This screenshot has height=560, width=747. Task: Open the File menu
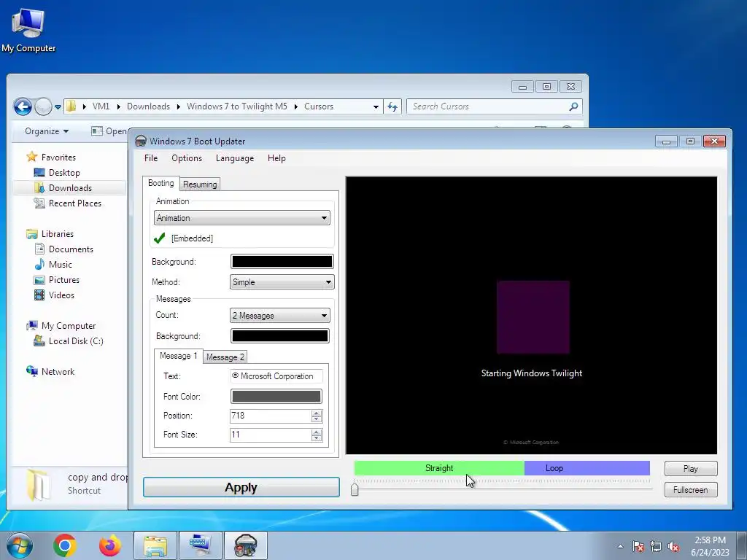click(x=151, y=158)
